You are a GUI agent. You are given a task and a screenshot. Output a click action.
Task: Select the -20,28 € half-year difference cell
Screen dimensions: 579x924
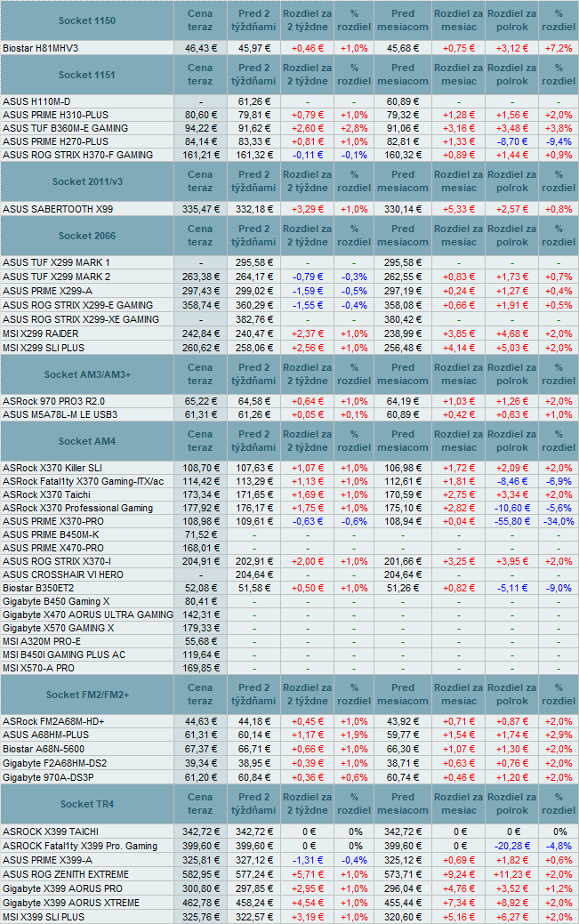(511, 847)
